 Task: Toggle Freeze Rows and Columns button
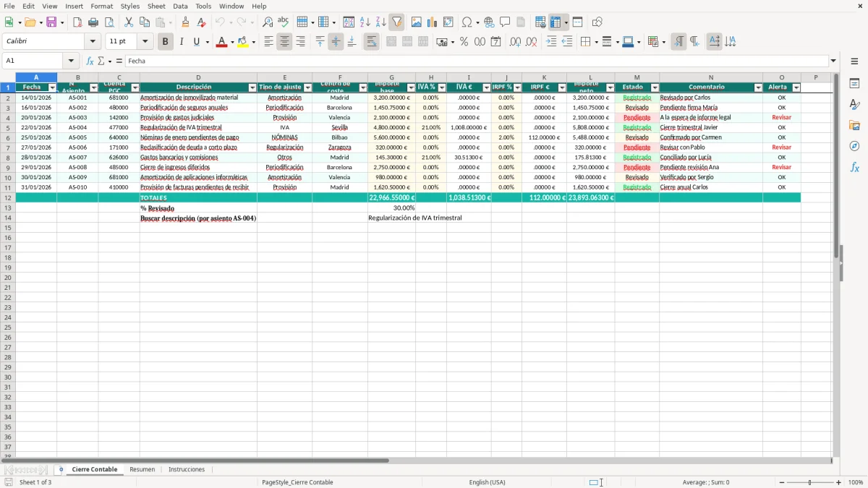556,22
